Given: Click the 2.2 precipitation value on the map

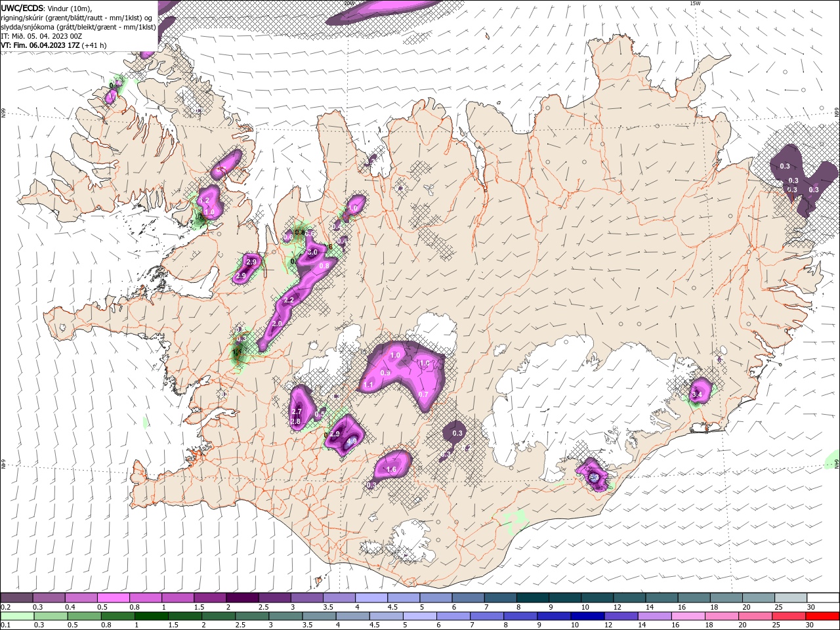Looking at the screenshot, I should pos(289,300).
